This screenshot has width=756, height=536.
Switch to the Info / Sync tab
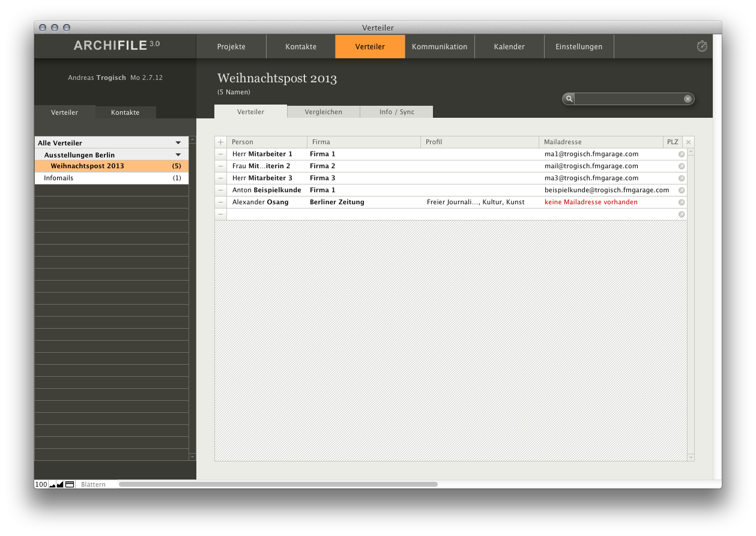pyautogui.click(x=396, y=112)
